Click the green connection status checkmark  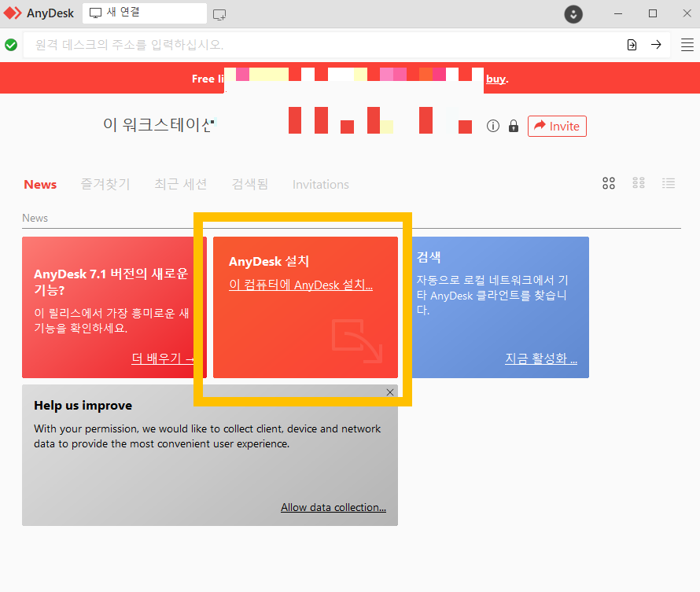click(11, 45)
